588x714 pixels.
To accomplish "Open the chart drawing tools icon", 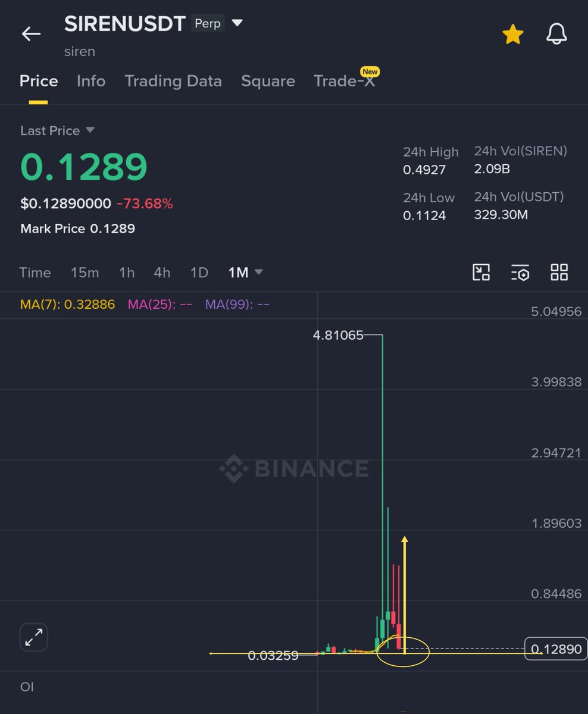I will click(481, 273).
